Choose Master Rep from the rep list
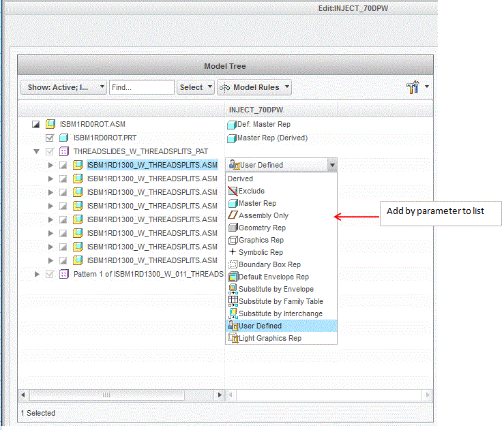Screen dimensions: 504x430 (x=281, y=203)
